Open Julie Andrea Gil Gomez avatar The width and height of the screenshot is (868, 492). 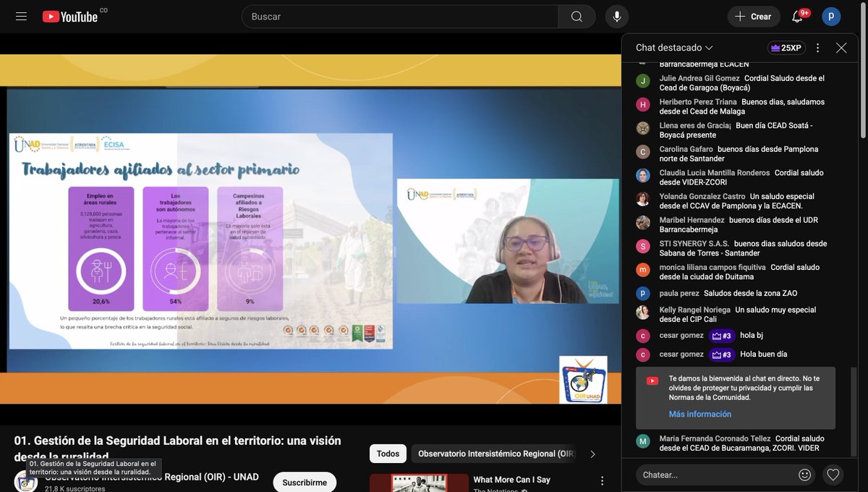tap(643, 81)
